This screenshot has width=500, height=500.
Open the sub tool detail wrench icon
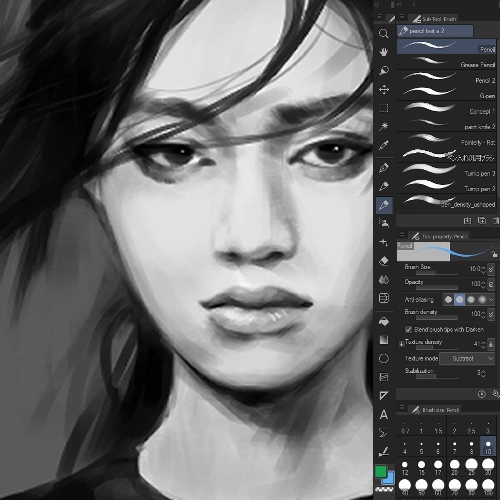496,394
